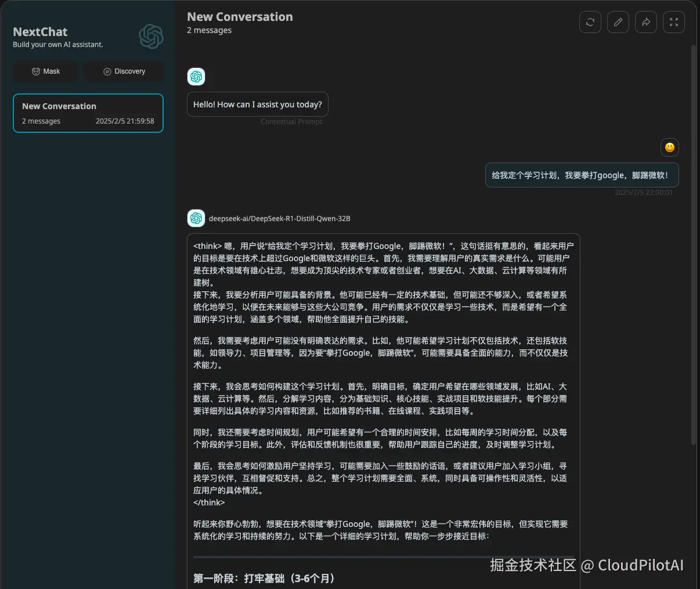Viewport: 700px width, 589px height.
Task: Select the New Conversation chat card
Action: coord(88,113)
